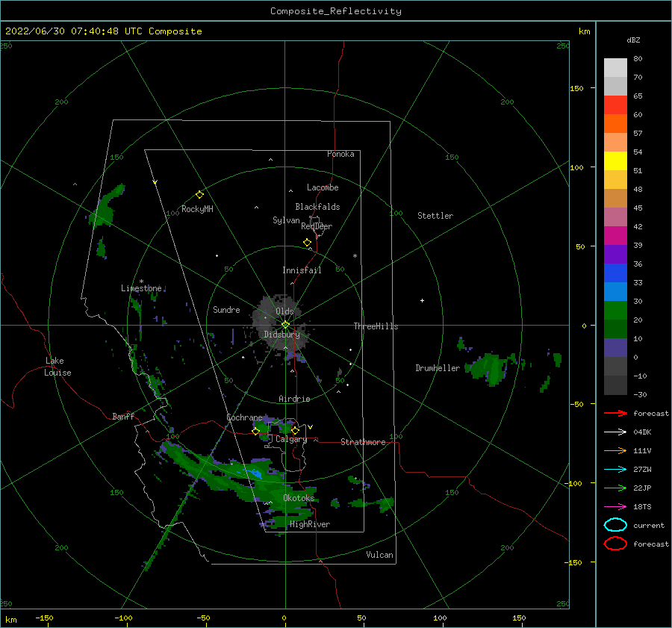The image size is (672, 628).
Task: Click the white asterisk marker above Limestone
Action: click(141, 282)
